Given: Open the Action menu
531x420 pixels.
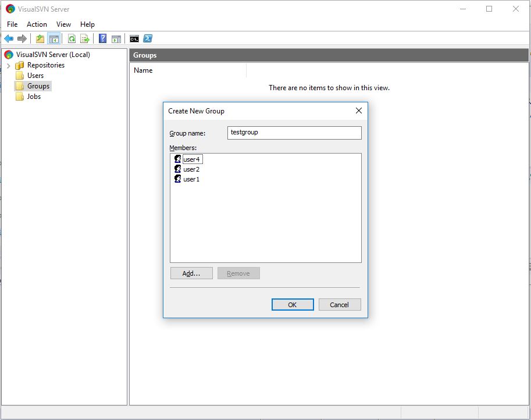Looking at the screenshot, I should point(37,24).
